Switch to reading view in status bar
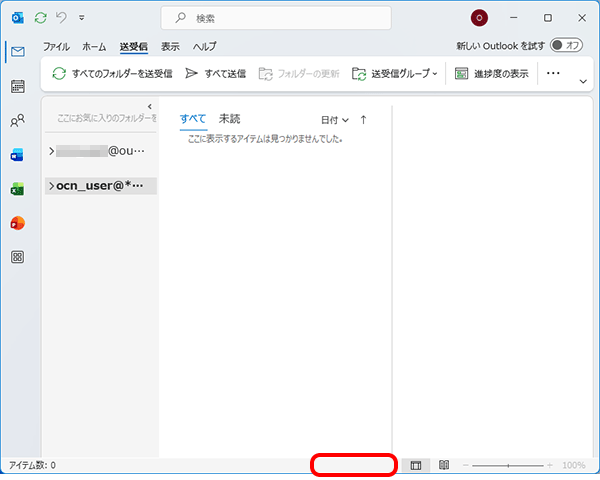Screen dimensions: 600x480 tap(444, 466)
